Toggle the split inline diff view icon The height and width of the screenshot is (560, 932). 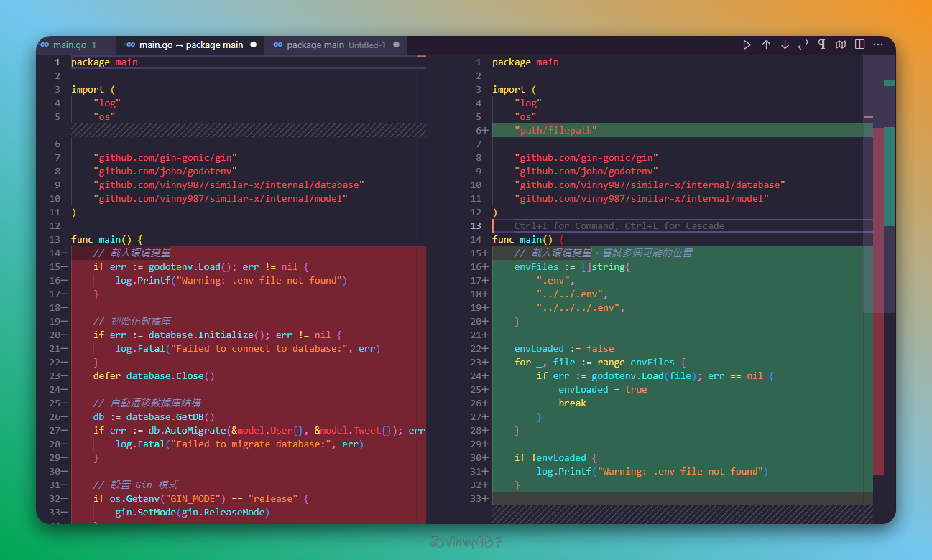pos(859,45)
